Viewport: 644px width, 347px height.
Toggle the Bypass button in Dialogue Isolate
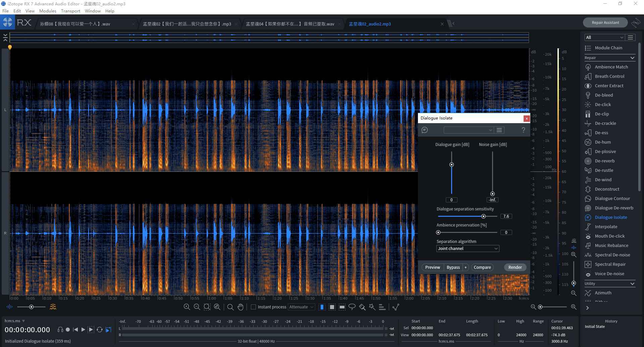pyautogui.click(x=453, y=267)
